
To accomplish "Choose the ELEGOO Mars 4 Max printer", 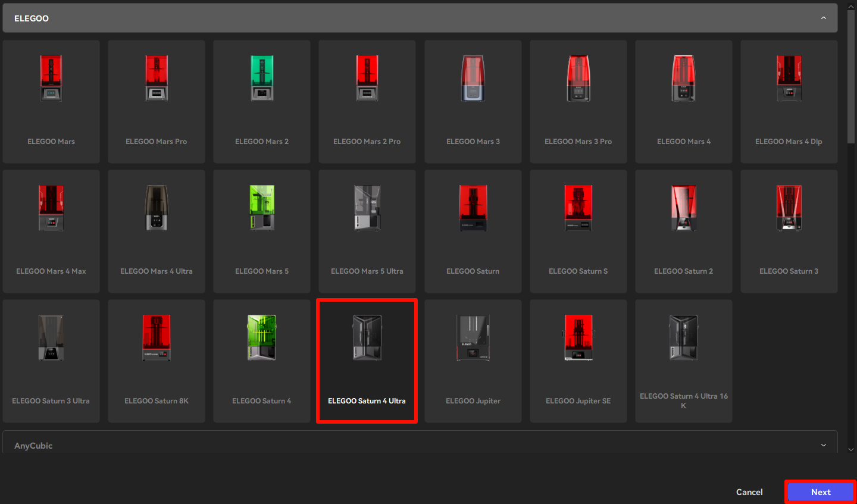I will (51, 231).
